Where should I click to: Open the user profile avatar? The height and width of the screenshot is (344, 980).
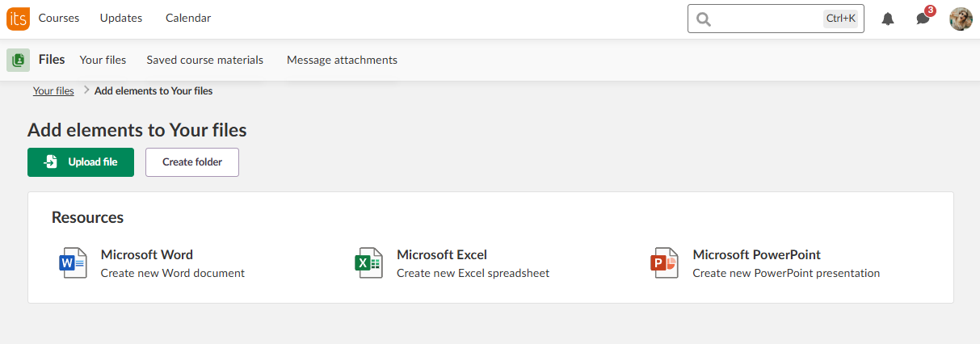point(961,19)
